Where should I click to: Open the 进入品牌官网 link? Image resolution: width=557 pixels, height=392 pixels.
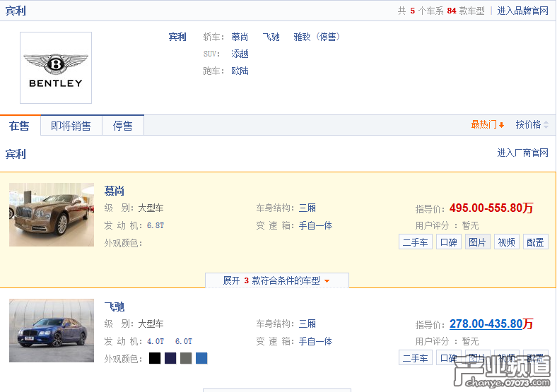(x=522, y=11)
